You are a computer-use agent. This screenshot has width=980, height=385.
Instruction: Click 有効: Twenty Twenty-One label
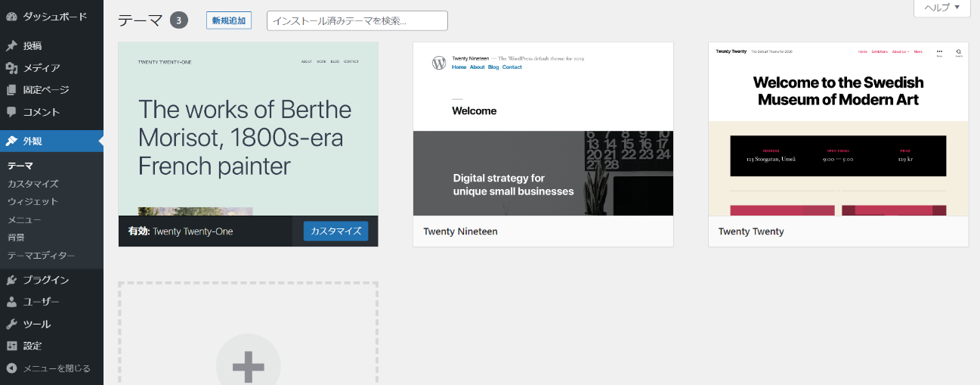(x=181, y=231)
